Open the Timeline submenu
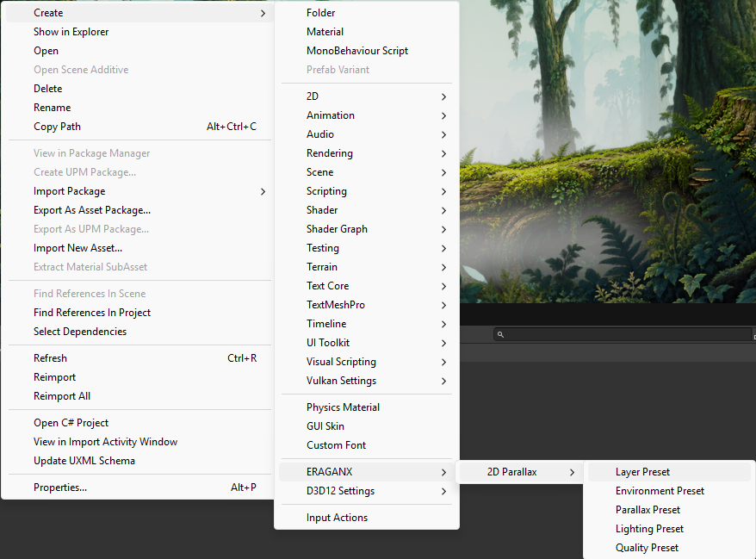 (367, 324)
